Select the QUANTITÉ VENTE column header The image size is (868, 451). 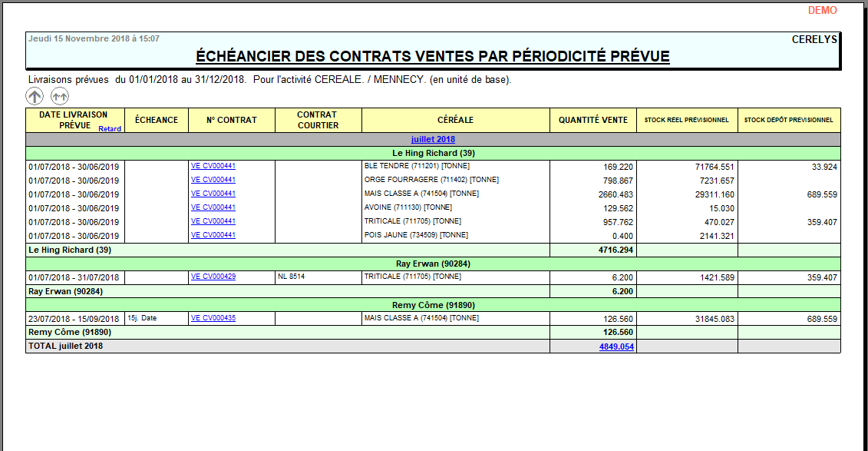(593, 120)
